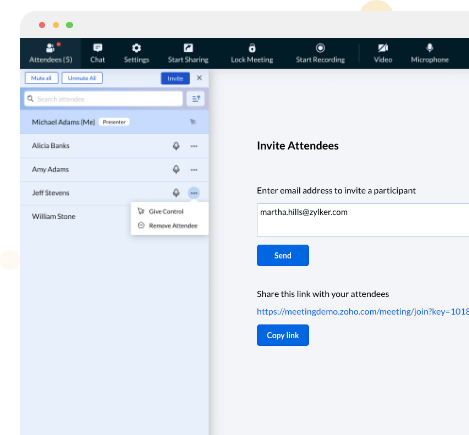Click the Search attendee field
469x435 pixels.
coord(103,99)
